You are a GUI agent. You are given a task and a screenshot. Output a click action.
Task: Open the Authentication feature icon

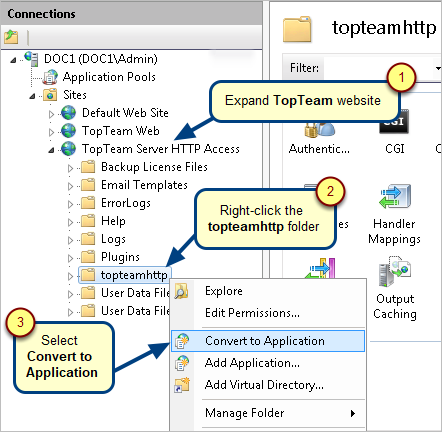[x=319, y=131]
